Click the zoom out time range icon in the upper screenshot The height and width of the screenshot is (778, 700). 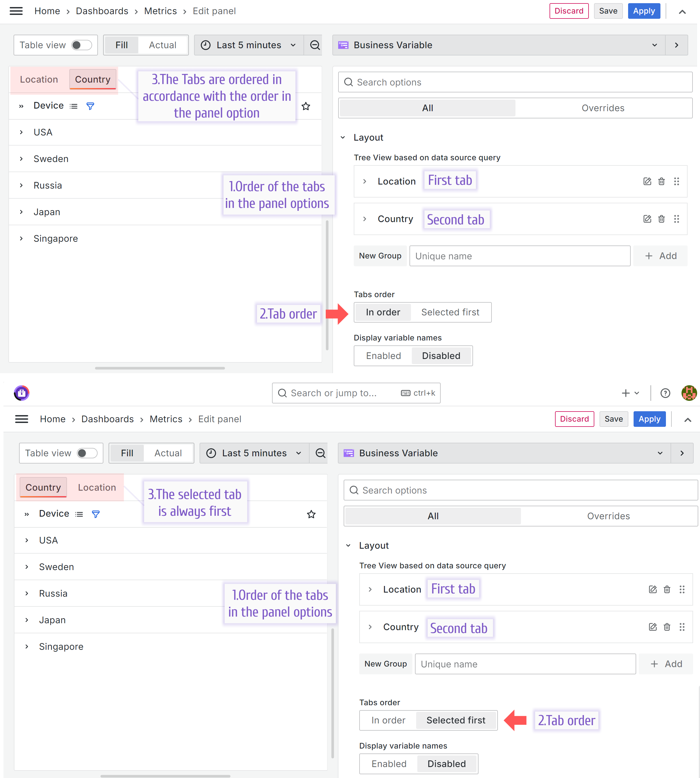click(x=314, y=45)
